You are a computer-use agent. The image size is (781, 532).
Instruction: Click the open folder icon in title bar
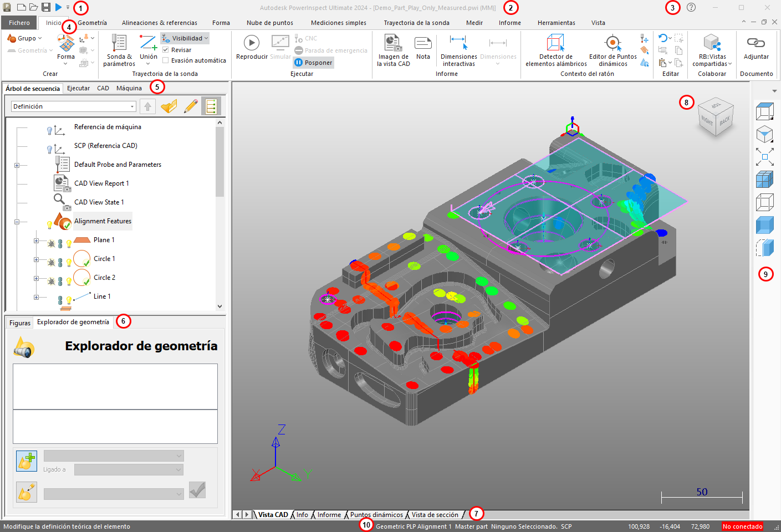coord(33,7)
